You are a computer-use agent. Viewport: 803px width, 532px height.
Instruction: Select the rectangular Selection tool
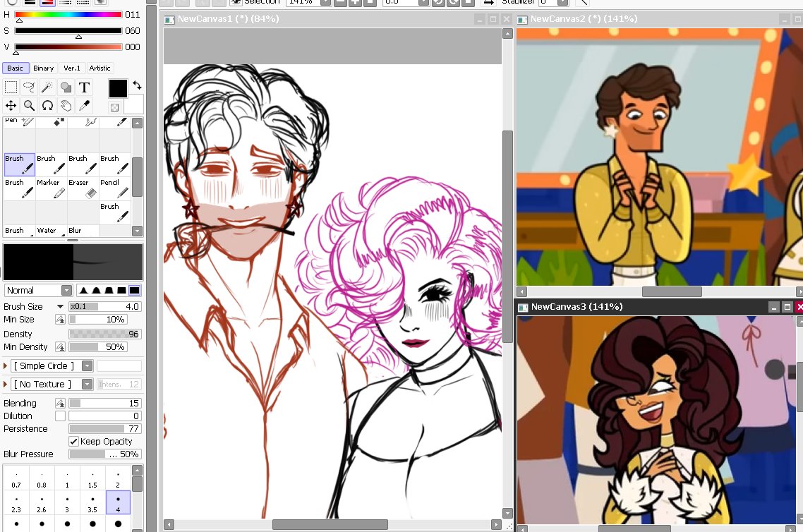coord(11,87)
